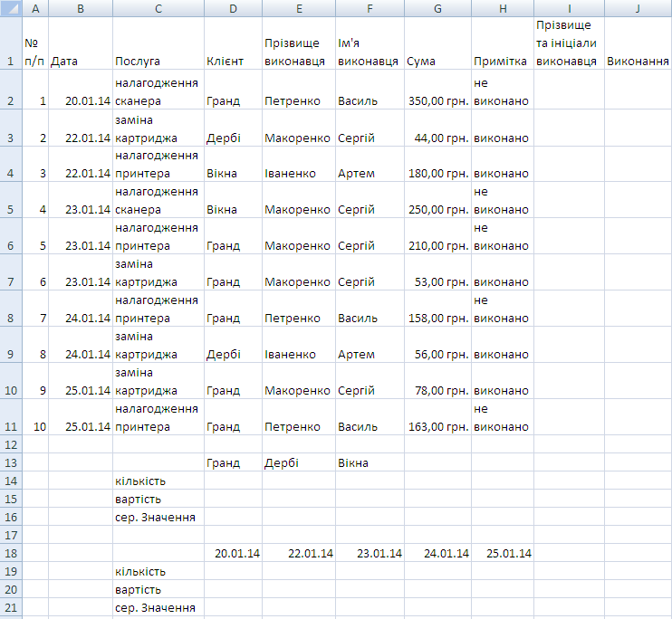Select row 17 header
Screen dimensions: 672x619
tap(11, 535)
